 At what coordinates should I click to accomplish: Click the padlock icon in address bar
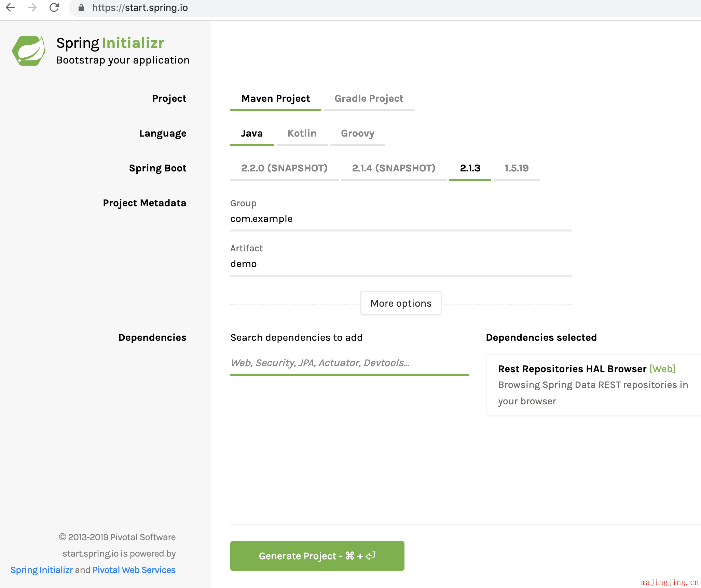81,8
